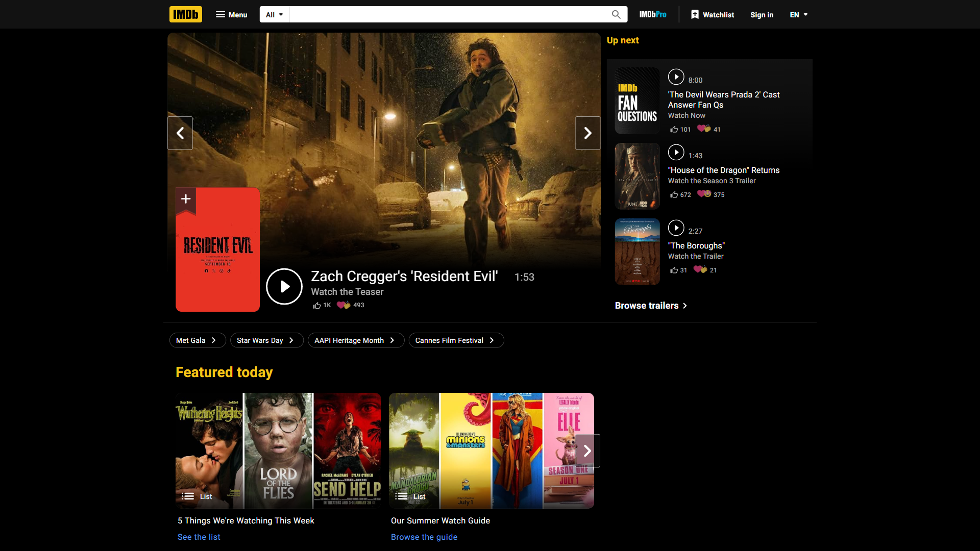
Task: Click the IMDb home logo
Action: (x=186, y=14)
